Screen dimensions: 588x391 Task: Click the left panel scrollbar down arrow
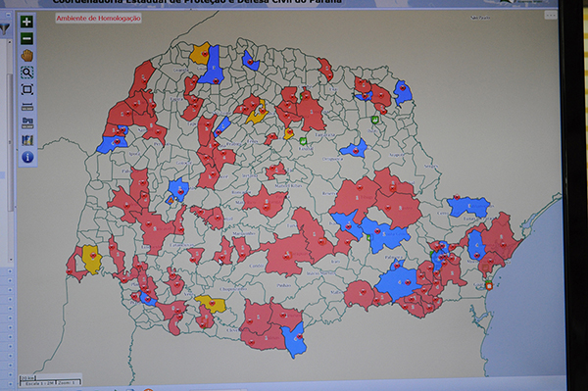[x=10, y=260]
